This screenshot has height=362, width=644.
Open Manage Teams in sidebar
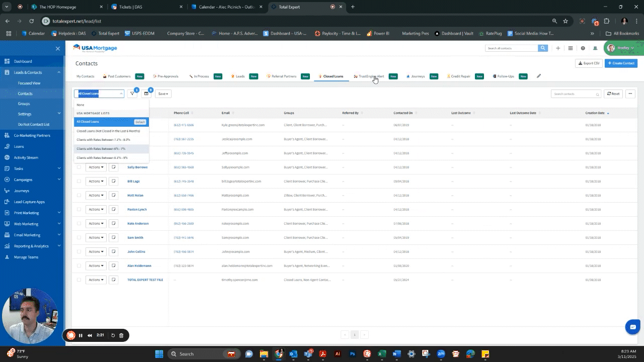tap(26, 257)
